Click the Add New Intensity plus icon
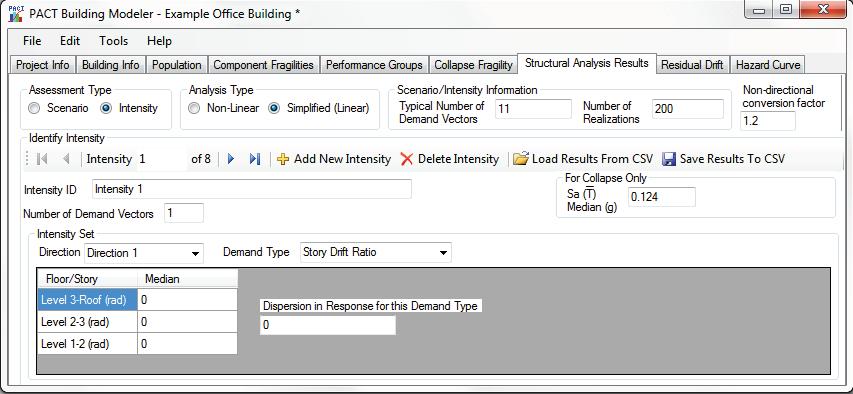Image resolution: width=853 pixels, height=394 pixels. pos(283,159)
